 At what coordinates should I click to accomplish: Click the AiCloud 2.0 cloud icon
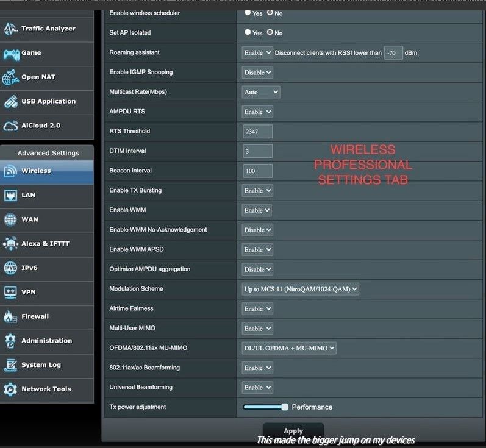(x=10, y=126)
